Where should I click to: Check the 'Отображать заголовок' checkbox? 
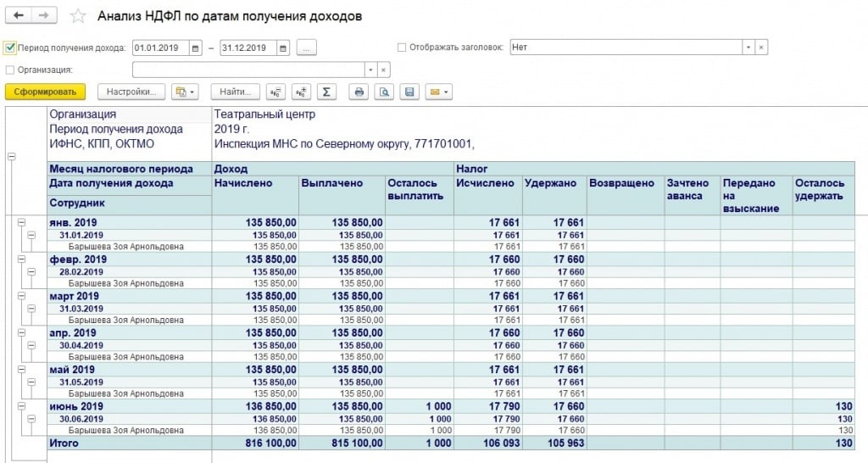pos(402,47)
